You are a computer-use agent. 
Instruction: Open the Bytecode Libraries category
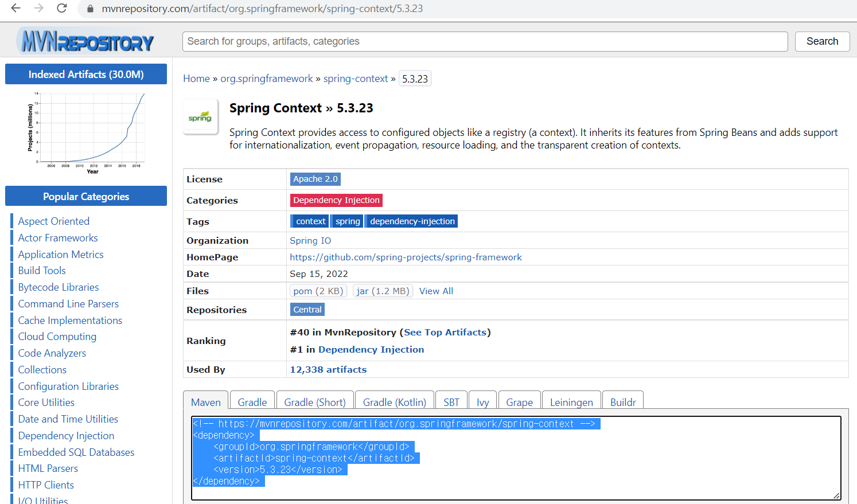click(59, 287)
